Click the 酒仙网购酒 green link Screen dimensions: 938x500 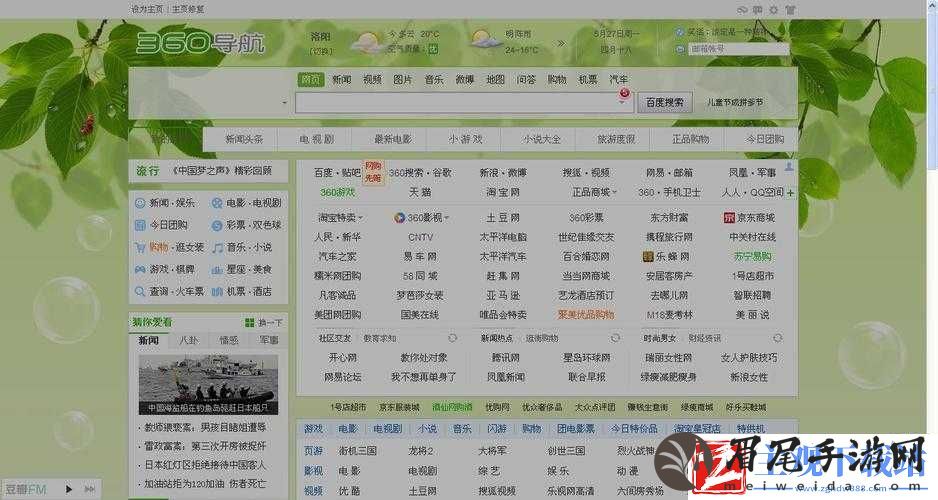[452, 407]
